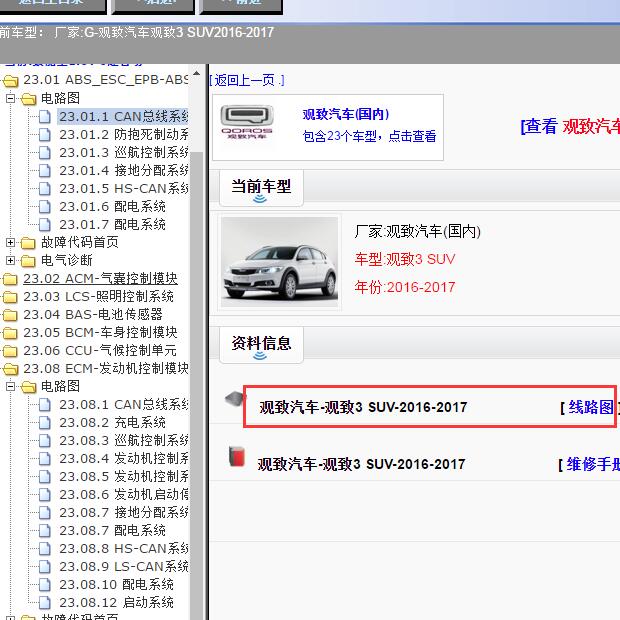This screenshot has width=620, height=620.
Task: Click red book icon beside repair manual row
Action: (x=236, y=457)
